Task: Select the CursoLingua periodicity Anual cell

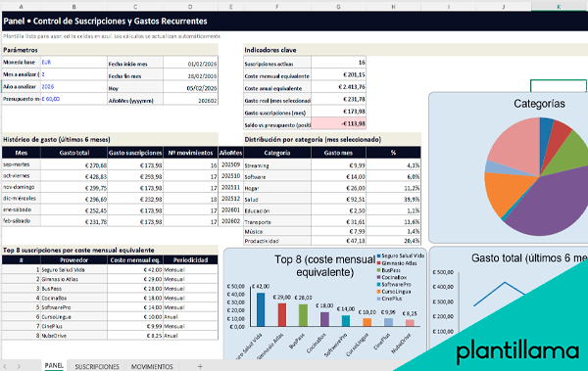Action: click(190, 316)
